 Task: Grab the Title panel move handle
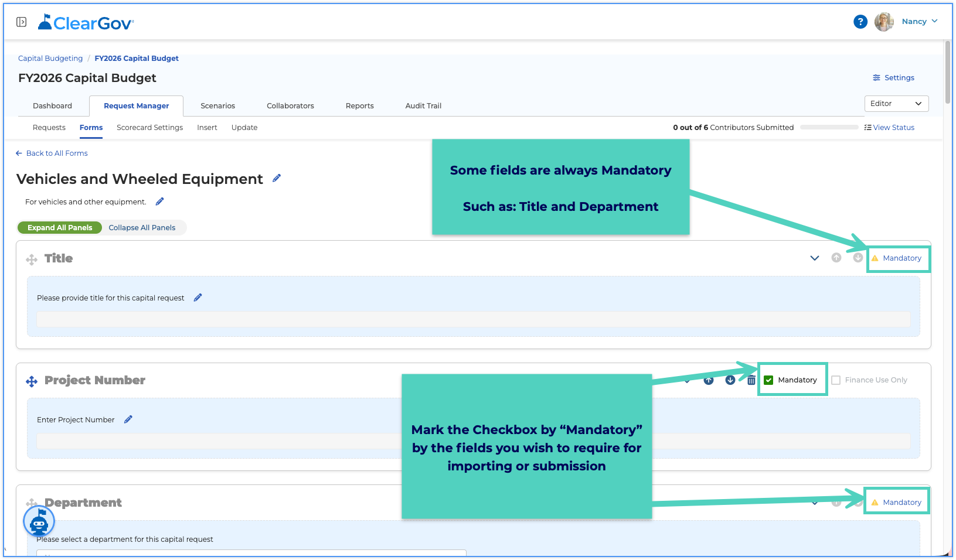coord(32,259)
